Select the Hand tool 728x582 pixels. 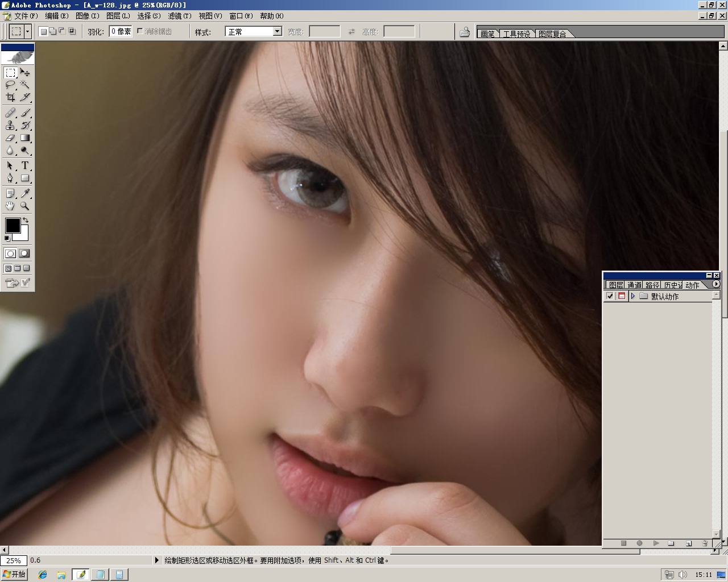pyautogui.click(x=10, y=206)
